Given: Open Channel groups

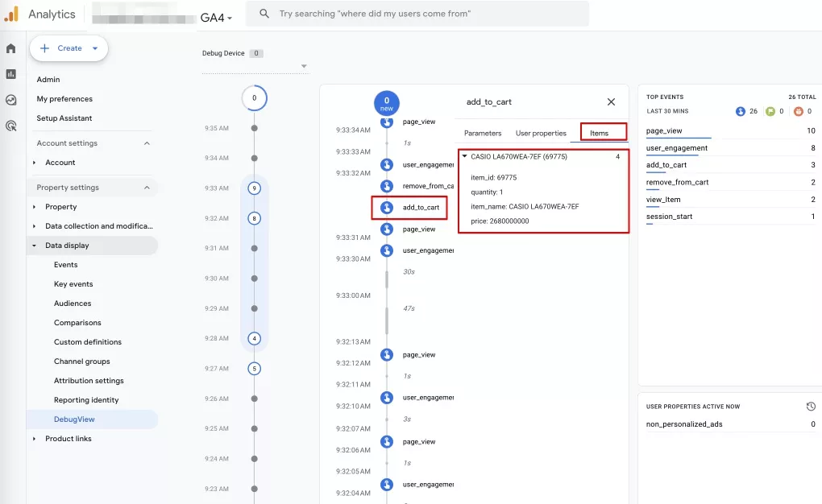Looking at the screenshot, I should click(x=81, y=361).
